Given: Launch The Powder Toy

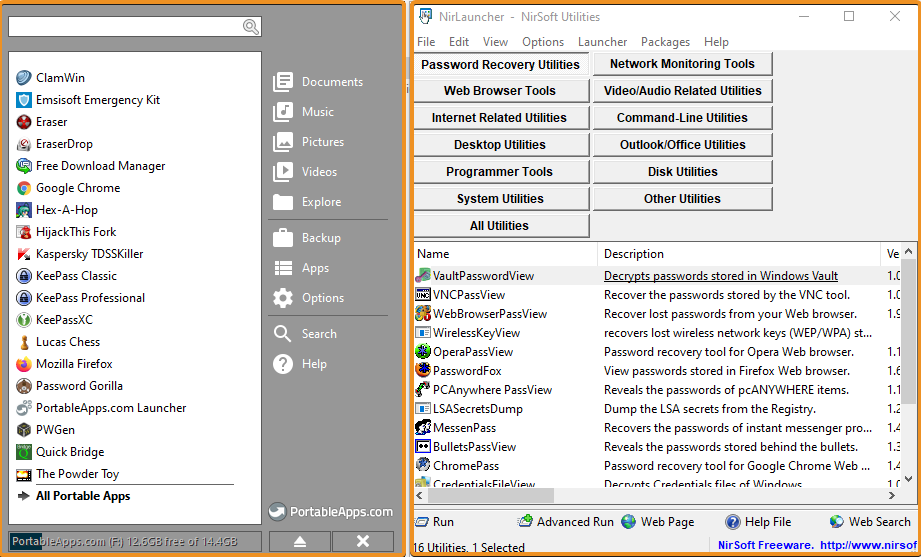Looking at the screenshot, I should [68, 474].
